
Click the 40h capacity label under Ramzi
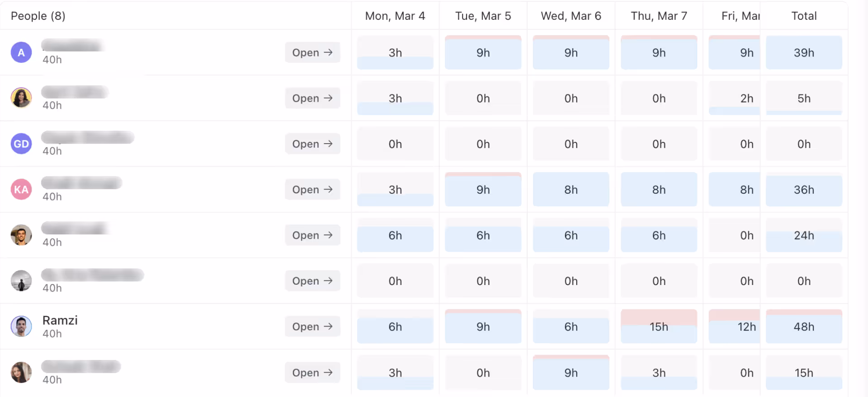[x=52, y=334]
